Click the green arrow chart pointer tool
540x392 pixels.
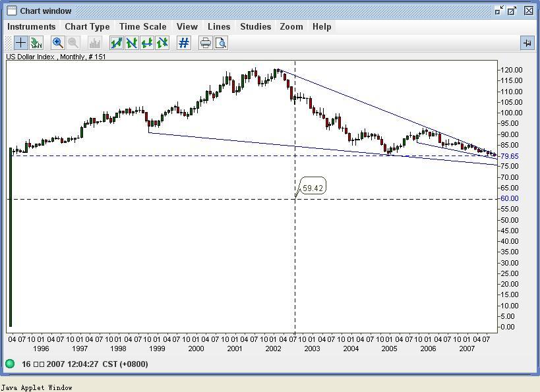coord(36,43)
